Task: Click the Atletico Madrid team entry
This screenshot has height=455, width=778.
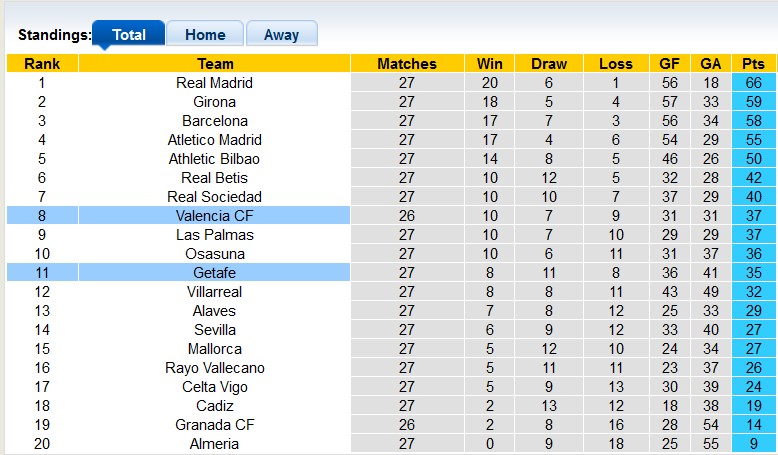Action: pos(214,140)
